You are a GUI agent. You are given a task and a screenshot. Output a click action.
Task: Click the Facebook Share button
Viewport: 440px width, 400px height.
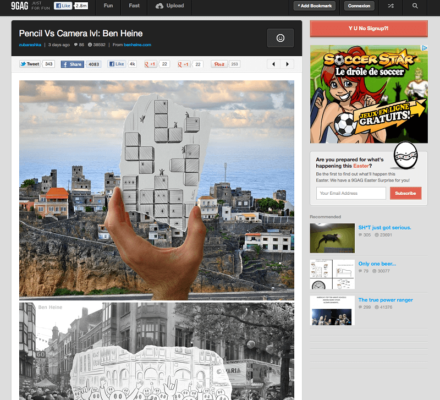click(72, 64)
